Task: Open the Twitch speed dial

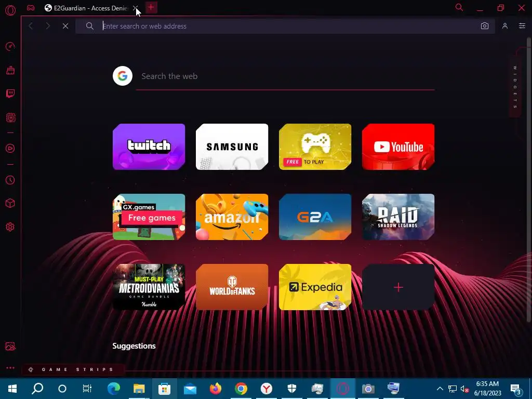Action: point(149,147)
